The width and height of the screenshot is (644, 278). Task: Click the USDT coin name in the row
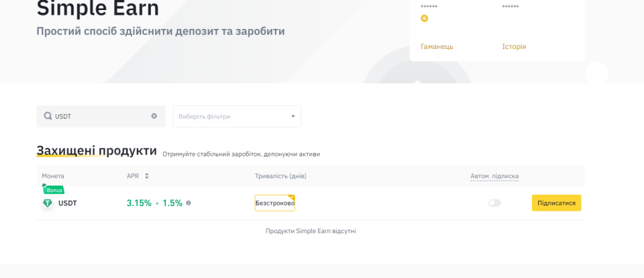coord(68,203)
